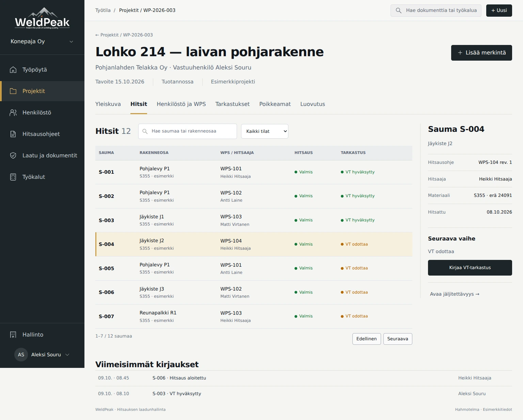The width and height of the screenshot is (523, 420).
Task: Switch to the Luovutus tab
Action: pos(313,104)
